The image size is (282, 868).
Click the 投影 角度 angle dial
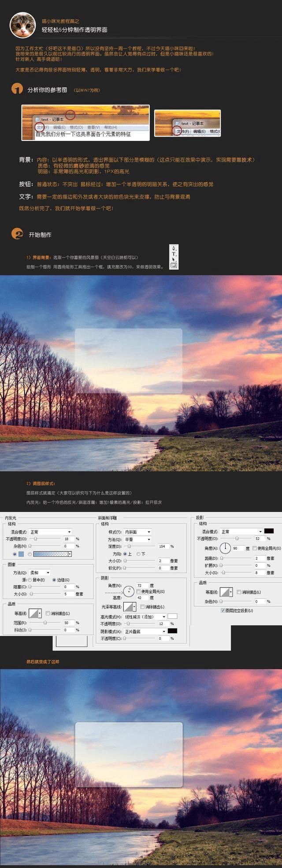[225, 548]
